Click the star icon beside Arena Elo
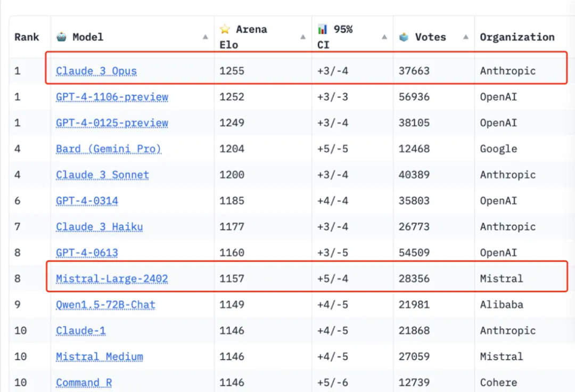 [x=225, y=29]
